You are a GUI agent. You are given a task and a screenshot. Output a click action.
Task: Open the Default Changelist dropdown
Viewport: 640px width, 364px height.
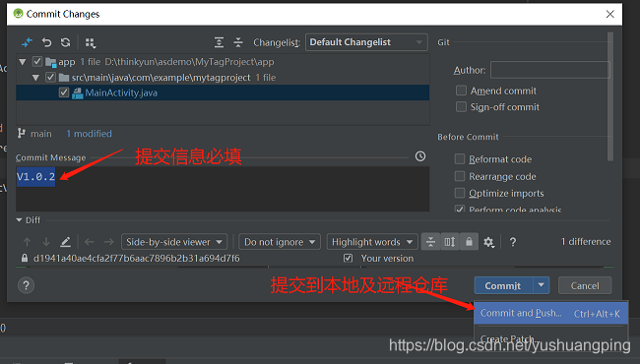[366, 42]
